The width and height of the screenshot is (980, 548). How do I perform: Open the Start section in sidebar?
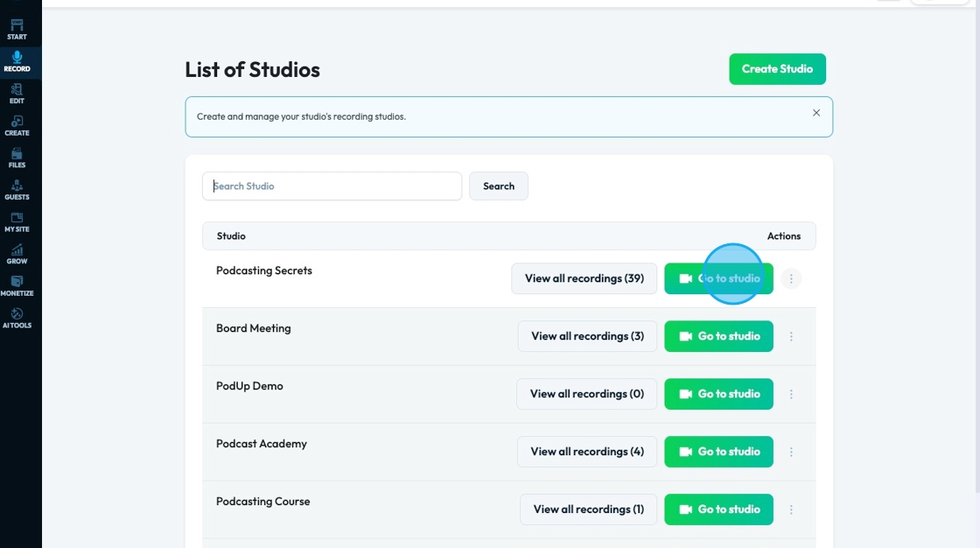(17, 29)
